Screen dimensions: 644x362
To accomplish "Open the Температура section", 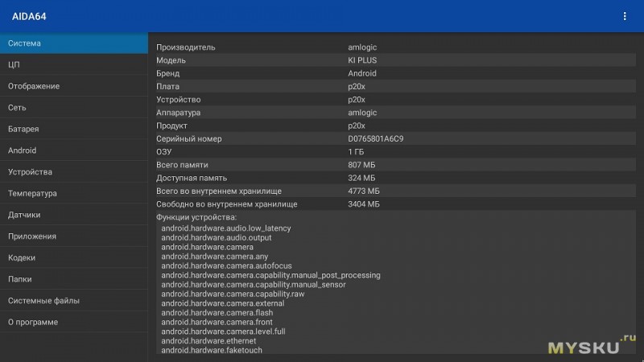I will pyautogui.click(x=74, y=193).
